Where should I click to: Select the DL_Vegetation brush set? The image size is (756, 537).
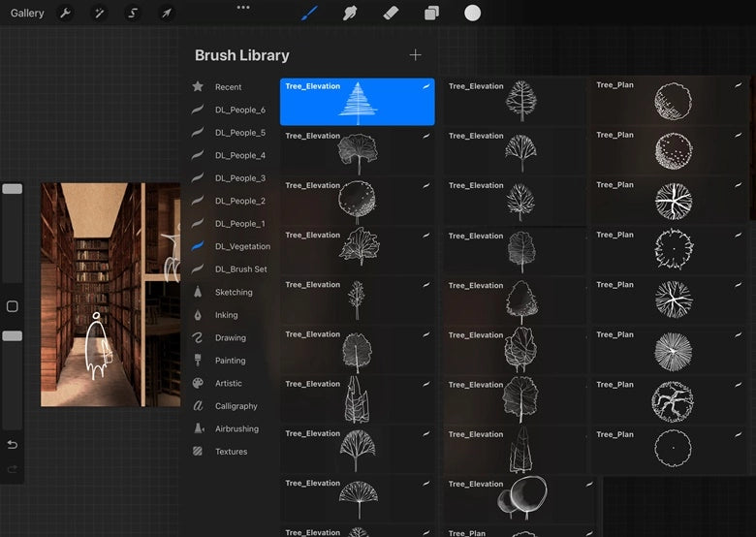pos(241,246)
